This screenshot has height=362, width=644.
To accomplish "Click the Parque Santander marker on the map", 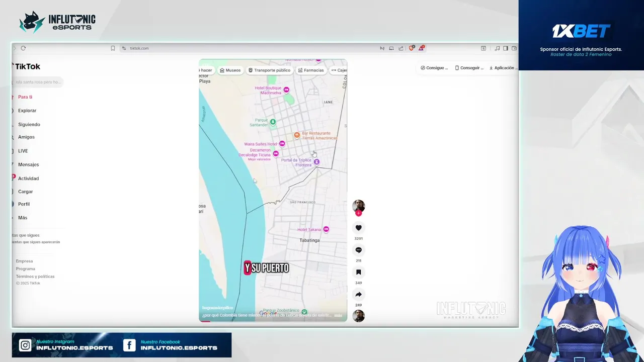I will (273, 122).
